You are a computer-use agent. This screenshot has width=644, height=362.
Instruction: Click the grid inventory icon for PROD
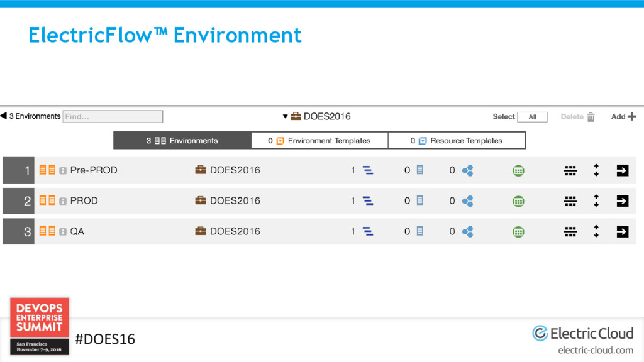(570, 201)
